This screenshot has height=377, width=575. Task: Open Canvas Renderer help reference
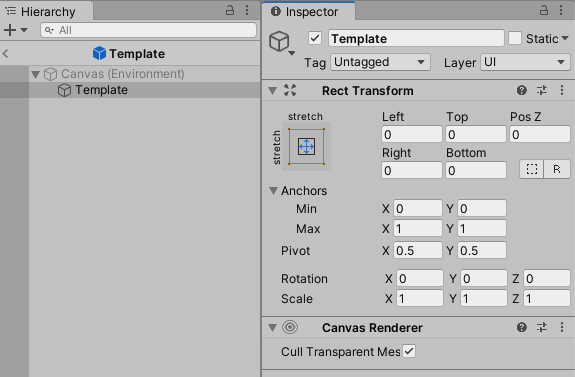click(x=522, y=327)
